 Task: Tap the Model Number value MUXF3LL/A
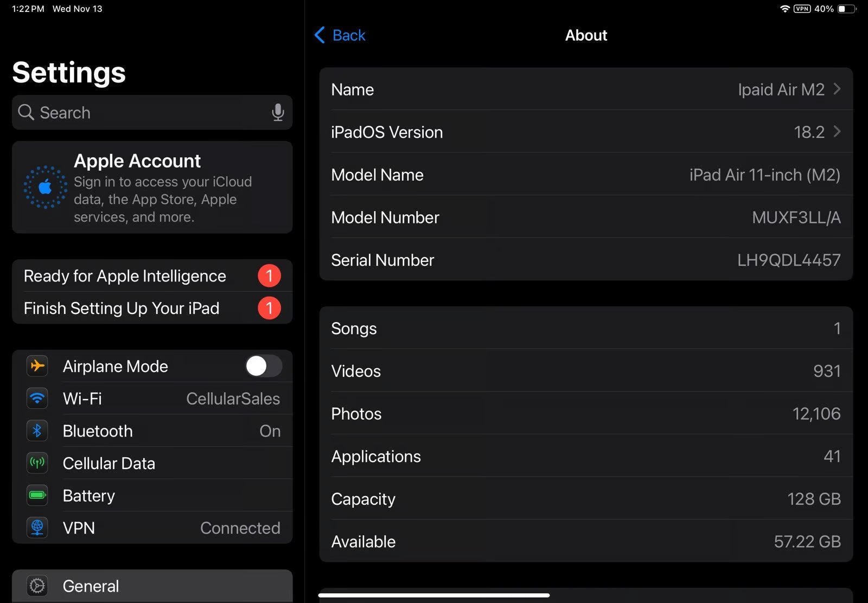796,217
